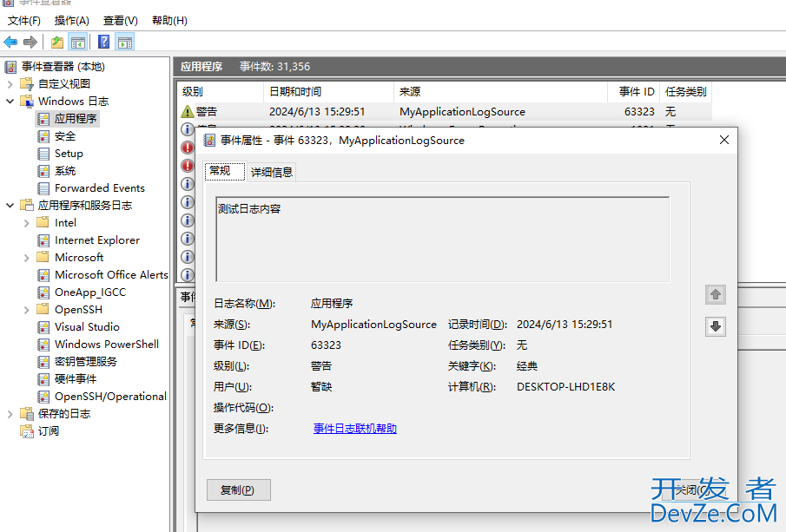Select Microsoft Office Alerts log
The image size is (786, 532).
click(x=111, y=275)
